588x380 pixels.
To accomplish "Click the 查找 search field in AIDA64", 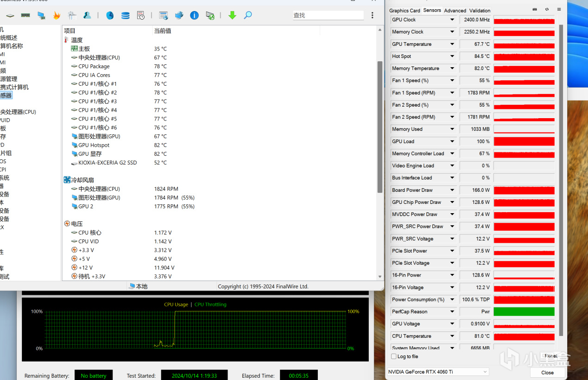I will click(328, 15).
